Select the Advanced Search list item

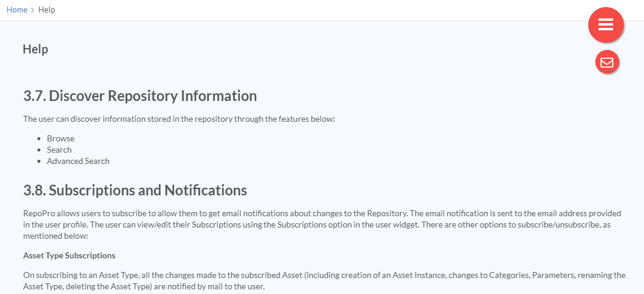(x=78, y=161)
